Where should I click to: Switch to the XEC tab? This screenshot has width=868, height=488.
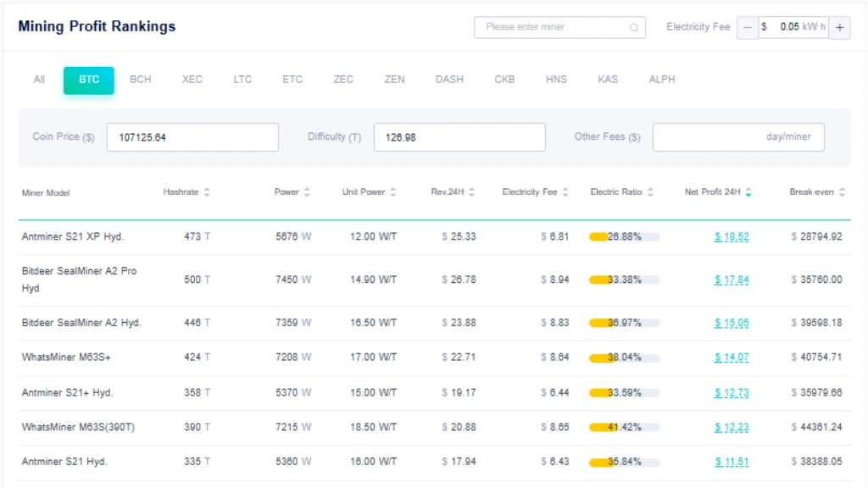(192, 80)
